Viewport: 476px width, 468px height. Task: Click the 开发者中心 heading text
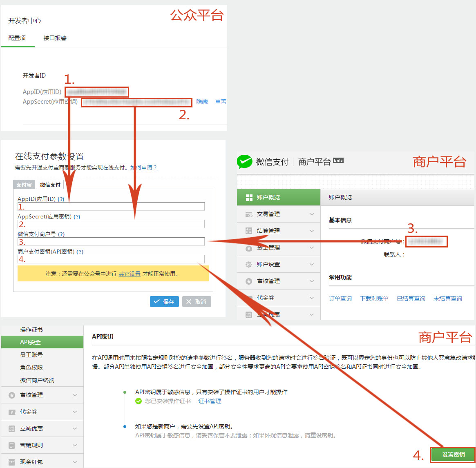25,21
